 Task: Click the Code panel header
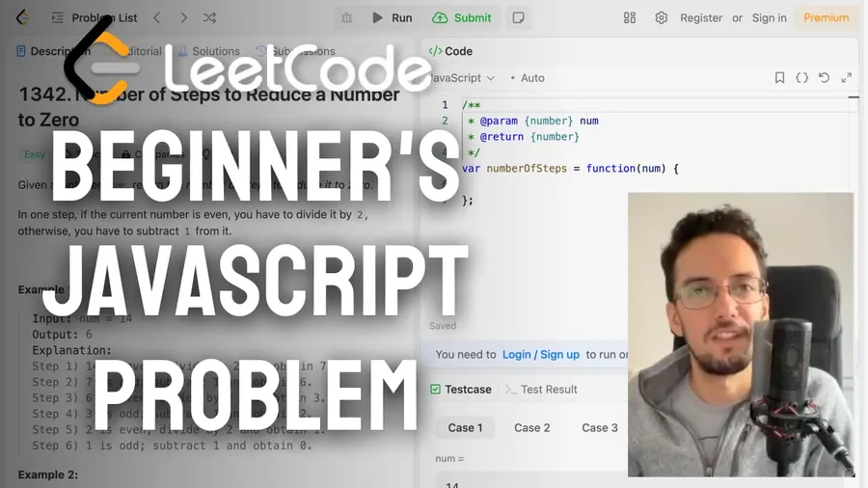point(450,51)
